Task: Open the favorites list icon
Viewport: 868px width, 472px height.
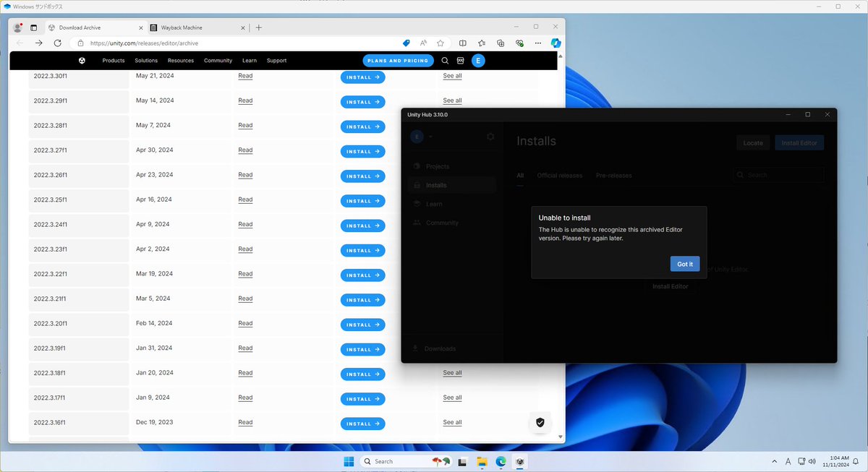Action: tap(482, 43)
